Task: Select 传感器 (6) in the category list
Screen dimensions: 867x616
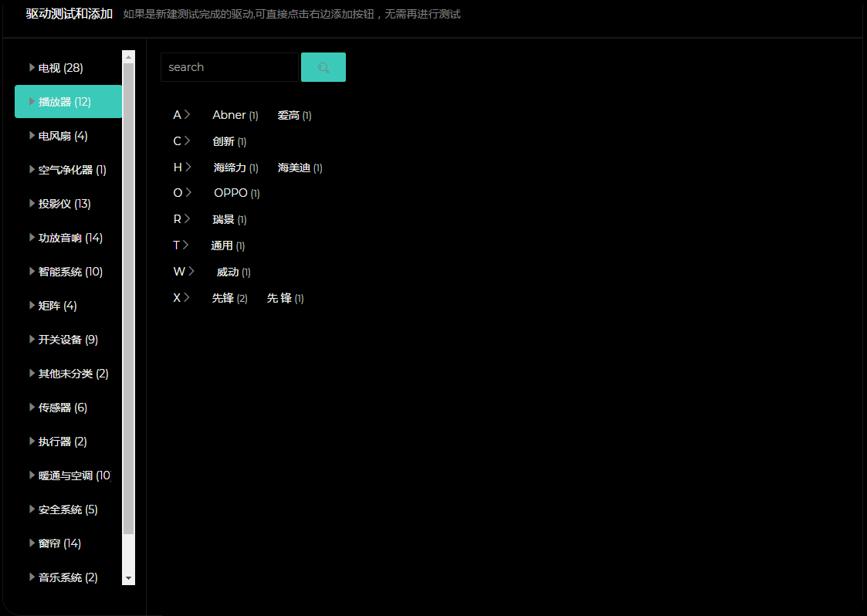Action: [x=63, y=408]
